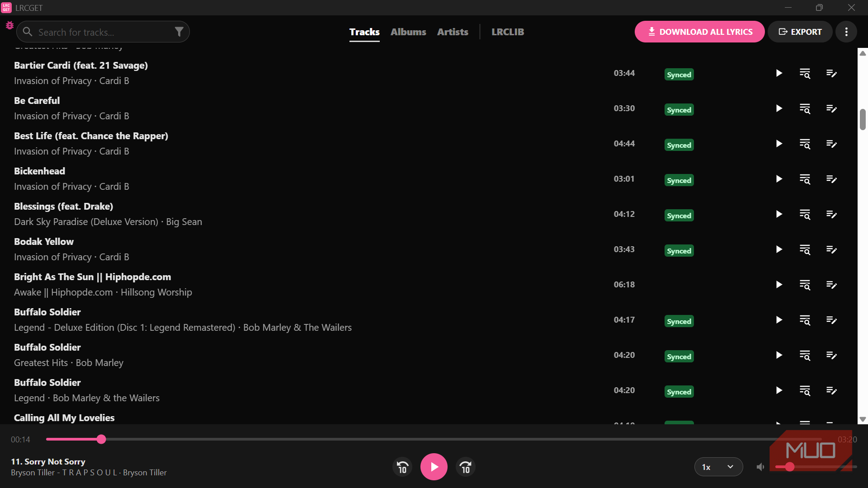Switch to the Artists tab
The height and width of the screenshot is (488, 868).
click(453, 32)
